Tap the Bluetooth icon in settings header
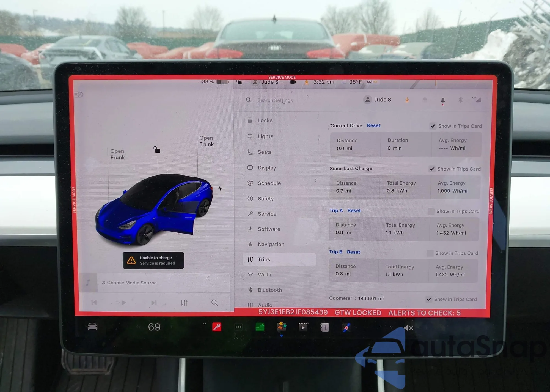The height and width of the screenshot is (392, 550). coord(461,100)
